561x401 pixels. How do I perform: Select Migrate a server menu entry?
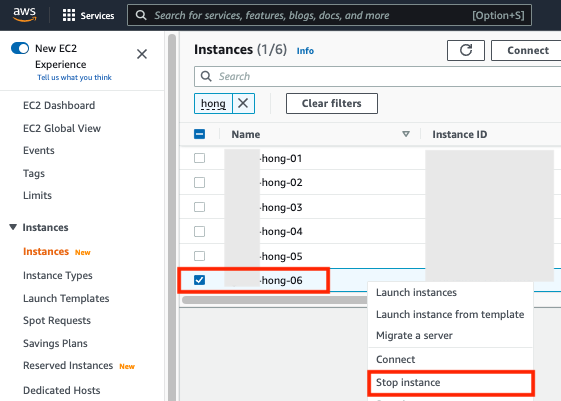414,336
